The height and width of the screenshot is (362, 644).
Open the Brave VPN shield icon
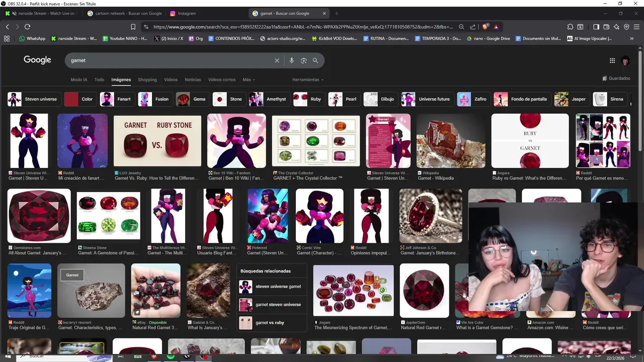point(626,27)
